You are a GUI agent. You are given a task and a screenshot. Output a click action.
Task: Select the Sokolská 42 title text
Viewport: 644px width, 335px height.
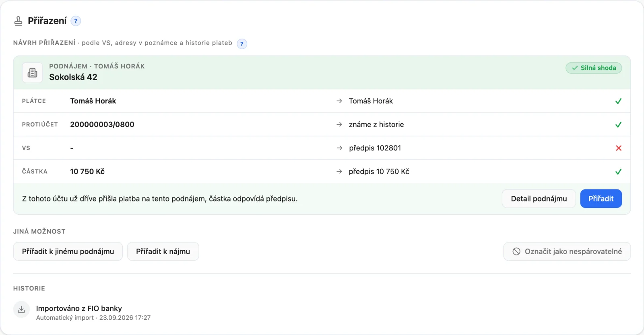(73, 77)
